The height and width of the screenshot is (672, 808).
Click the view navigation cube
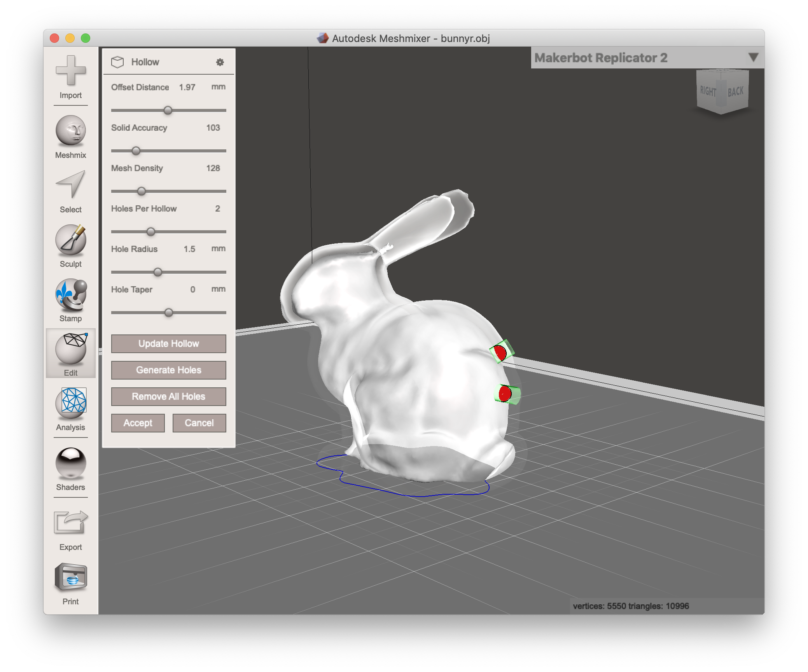(x=722, y=92)
